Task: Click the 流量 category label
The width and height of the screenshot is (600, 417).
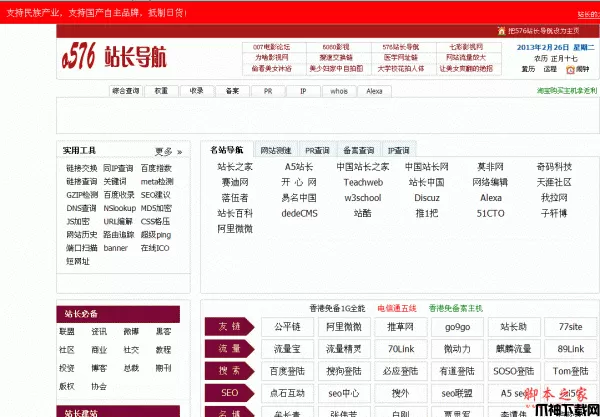Action: (x=230, y=349)
